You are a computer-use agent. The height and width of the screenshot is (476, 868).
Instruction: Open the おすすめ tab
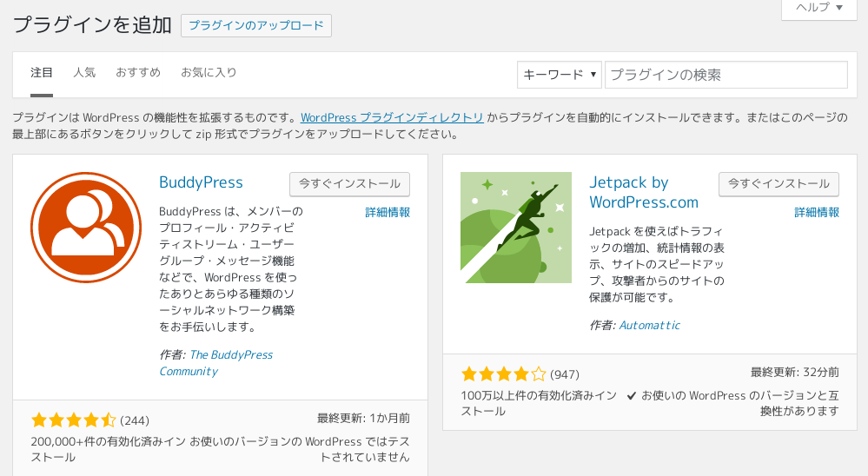tap(138, 72)
